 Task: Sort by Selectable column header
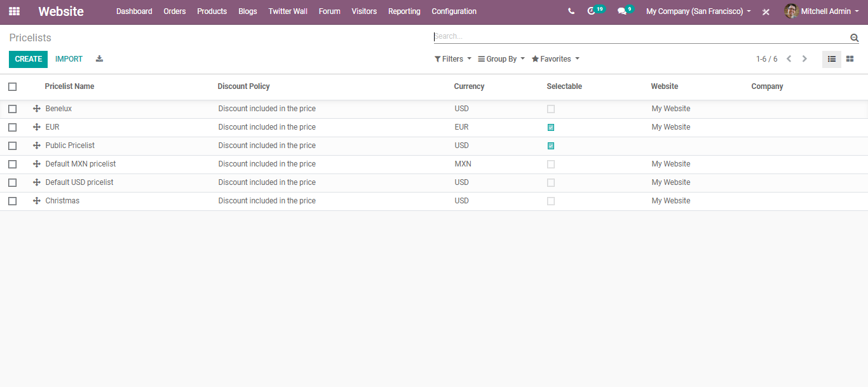pyautogui.click(x=564, y=86)
